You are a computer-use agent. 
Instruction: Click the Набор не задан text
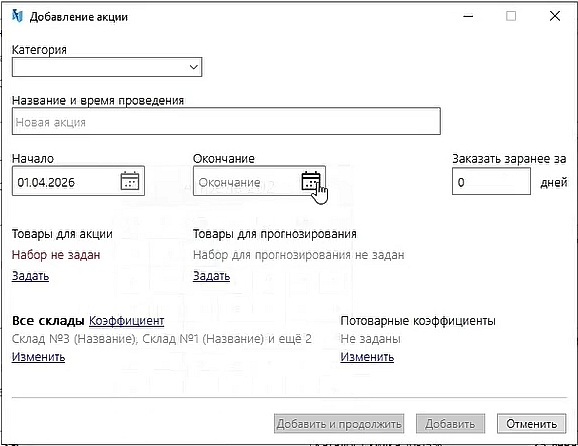56,255
